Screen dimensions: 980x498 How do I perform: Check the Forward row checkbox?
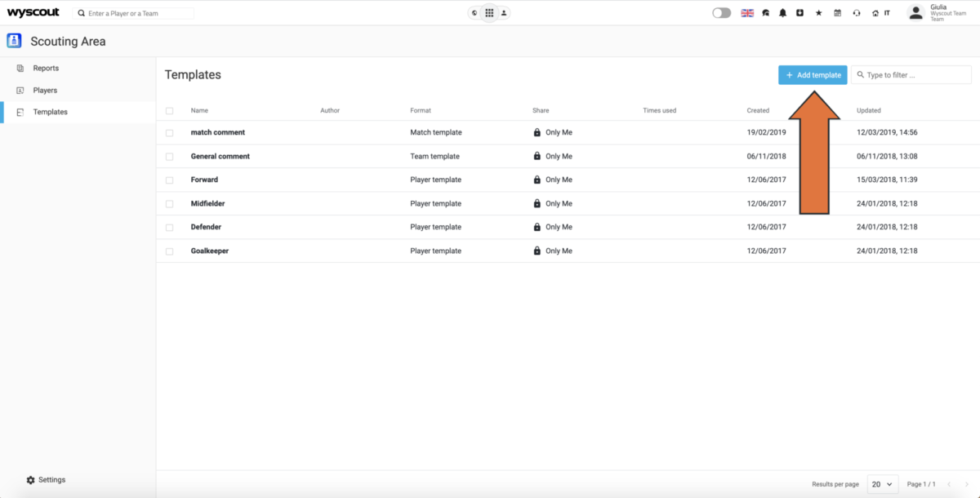tap(170, 180)
